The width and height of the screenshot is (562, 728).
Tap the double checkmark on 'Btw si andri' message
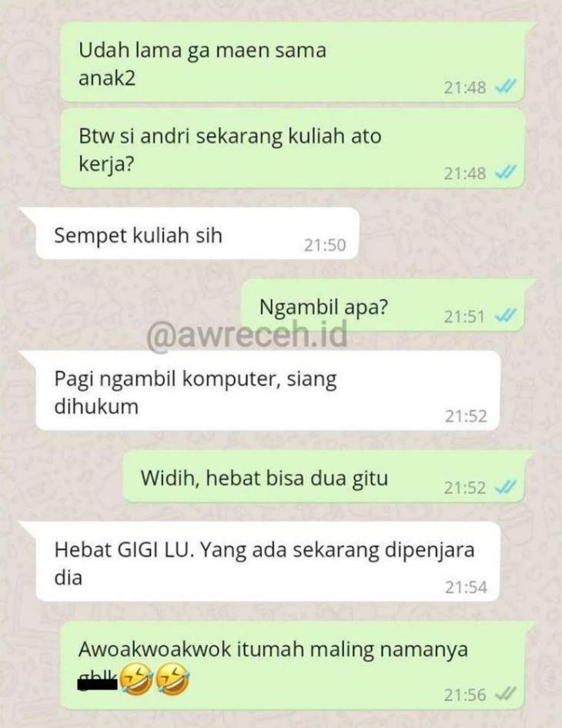[505, 173]
